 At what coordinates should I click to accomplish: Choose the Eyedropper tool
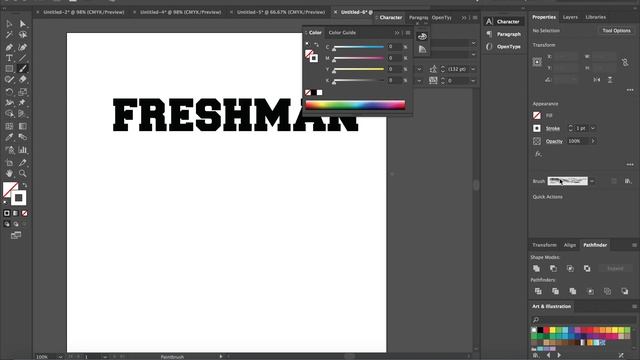point(9,137)
